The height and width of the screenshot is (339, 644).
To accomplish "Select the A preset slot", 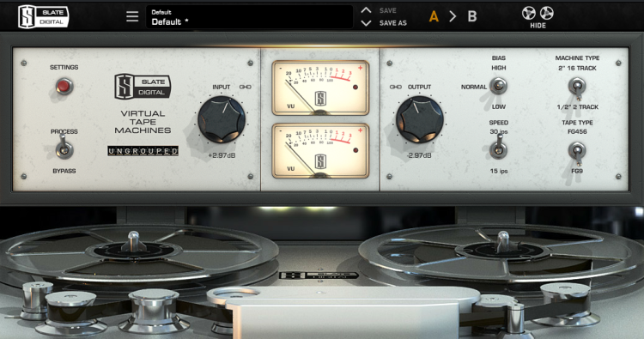I will coord(434,16).
